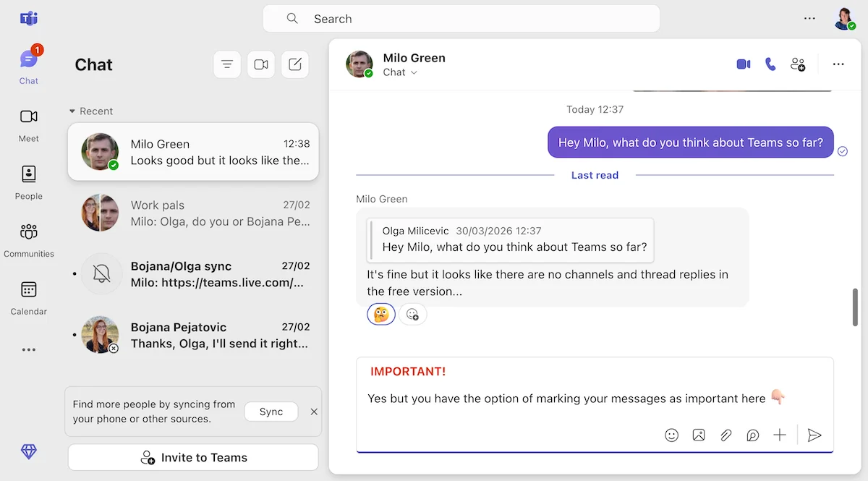
Task: Add people to this chat
Action: pos(797,64)
